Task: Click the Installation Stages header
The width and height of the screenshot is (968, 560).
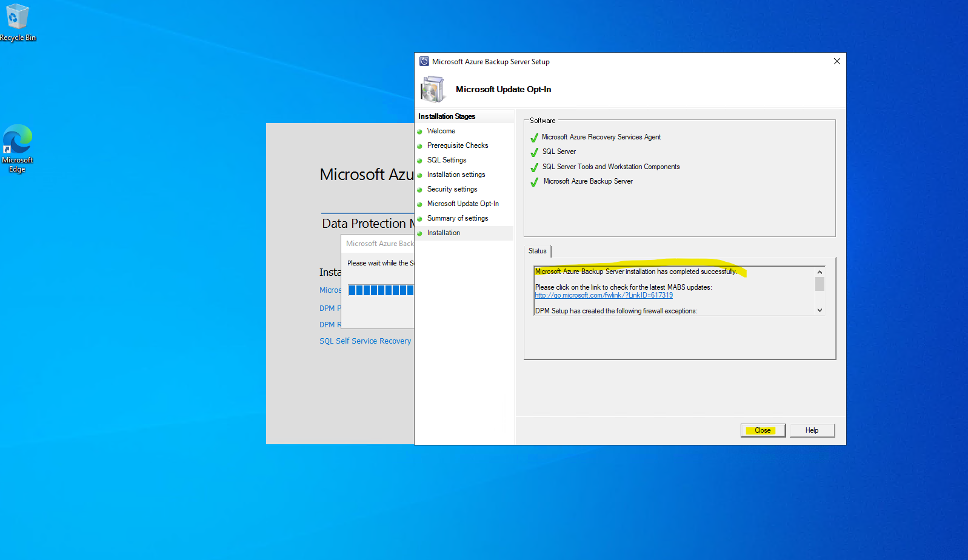Action: click(447, 116)
